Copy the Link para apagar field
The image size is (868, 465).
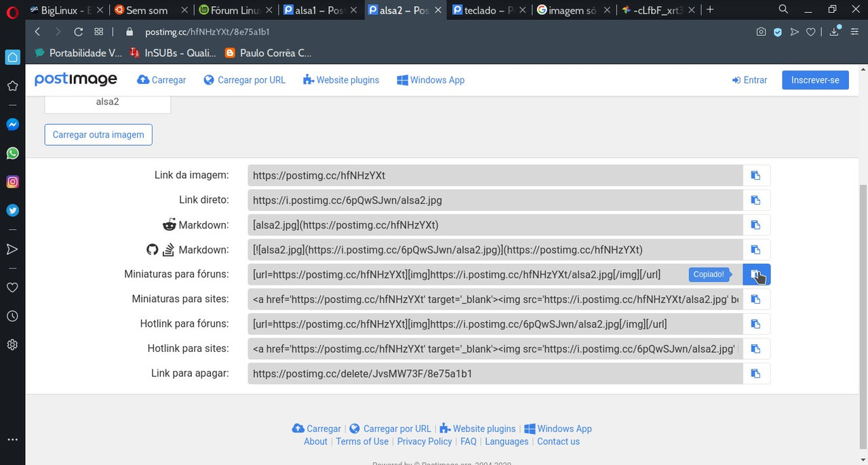tap(756, 373)
